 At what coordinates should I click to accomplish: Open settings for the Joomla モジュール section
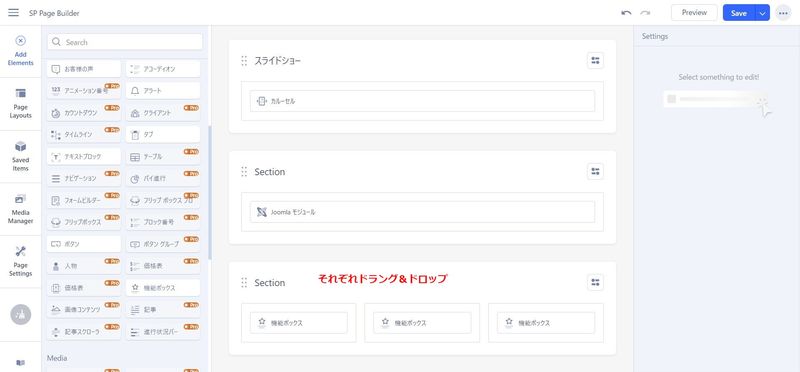pos(595,171)
